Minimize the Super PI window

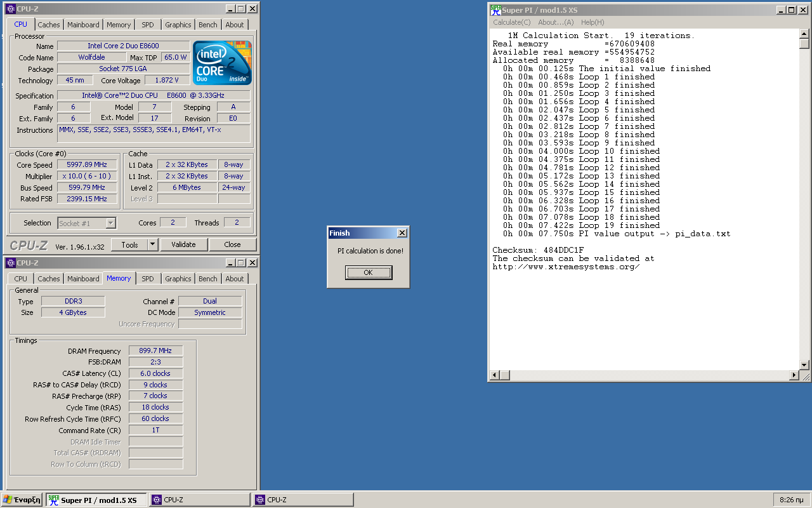(x=782, y=10)
